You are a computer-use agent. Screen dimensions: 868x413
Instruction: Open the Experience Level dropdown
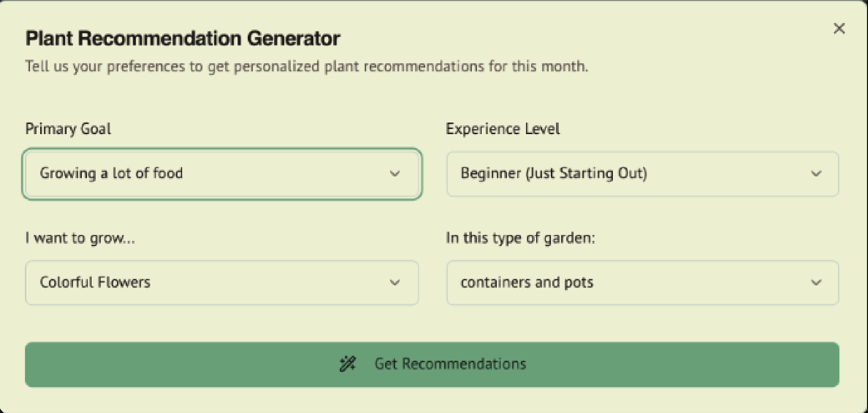[642, 174]
